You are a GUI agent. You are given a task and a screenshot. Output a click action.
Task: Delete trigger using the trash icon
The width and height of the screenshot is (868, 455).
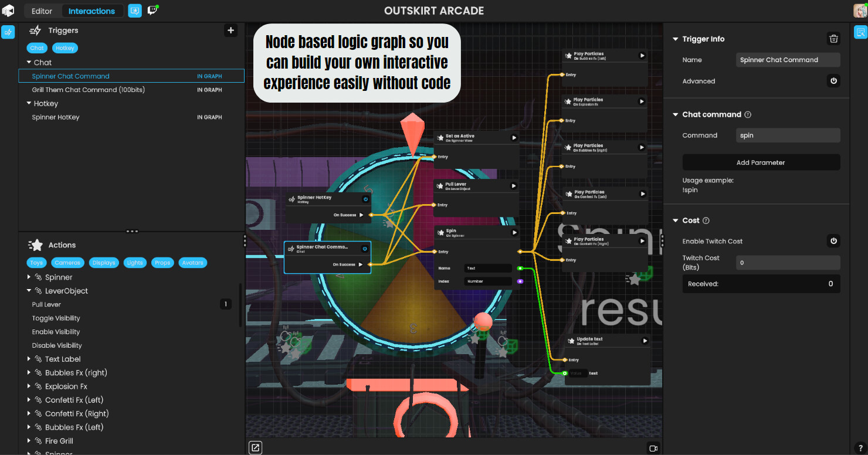pos(833,39)
